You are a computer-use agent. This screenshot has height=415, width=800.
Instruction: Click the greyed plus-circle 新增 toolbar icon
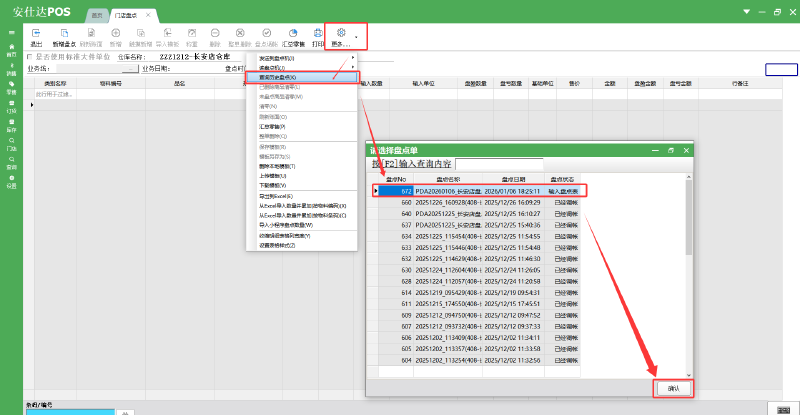116,33
